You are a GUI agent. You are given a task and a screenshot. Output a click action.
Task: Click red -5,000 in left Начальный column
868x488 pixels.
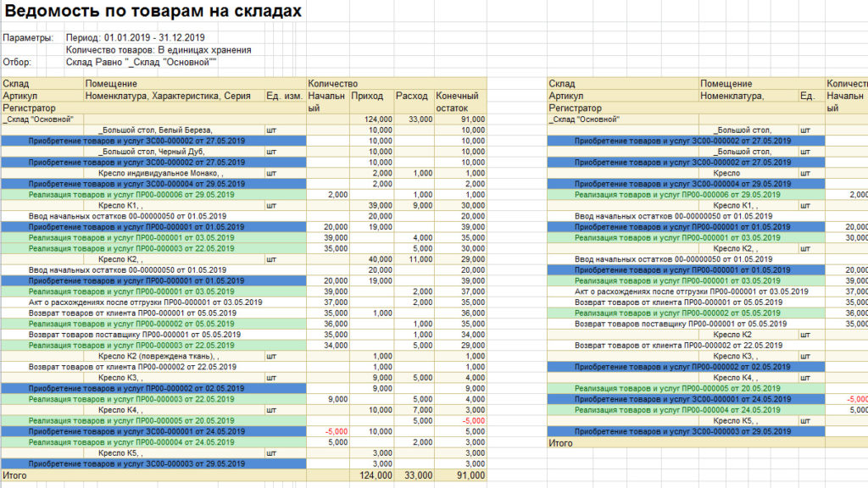click(336, 431)
